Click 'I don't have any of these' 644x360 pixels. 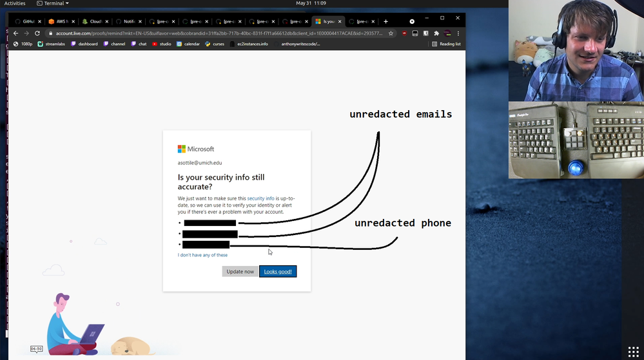[202, 255]
